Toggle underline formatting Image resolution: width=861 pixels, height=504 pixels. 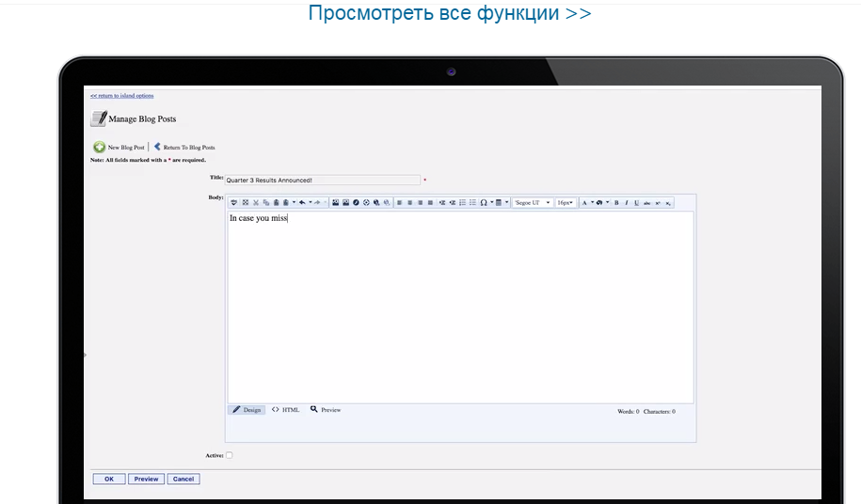click(x=636, y=203)
